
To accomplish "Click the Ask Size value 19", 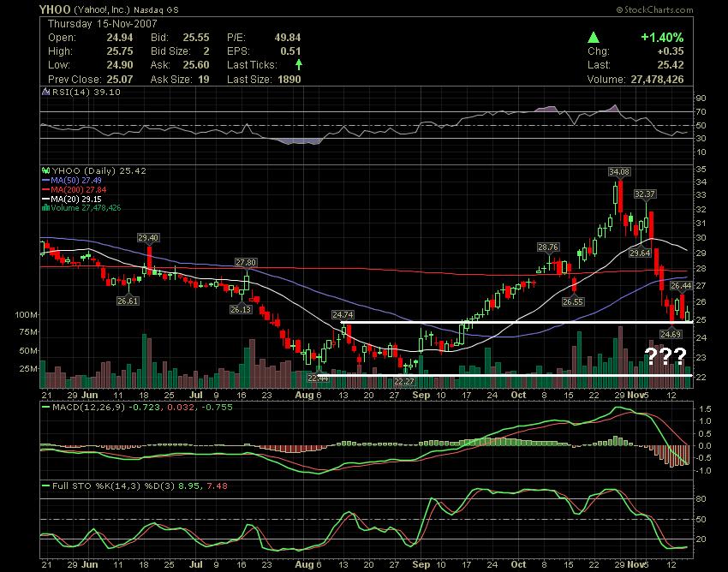I will [203, 80].
